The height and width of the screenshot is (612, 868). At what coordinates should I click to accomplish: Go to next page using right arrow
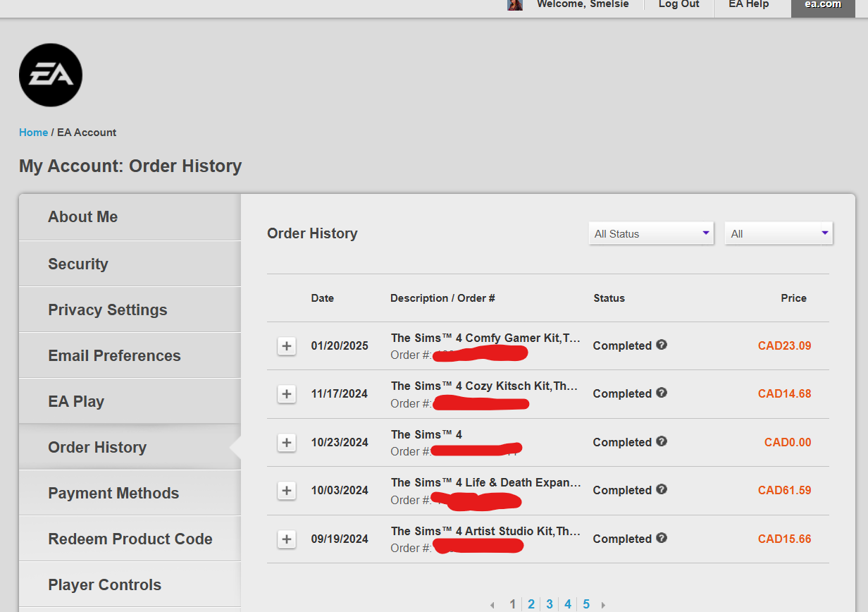coord(603,605)
